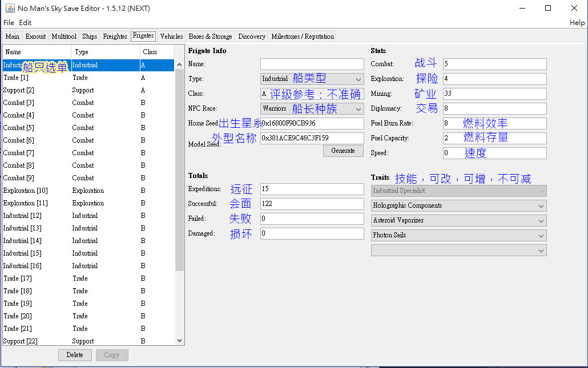Viewport: 588px width, 368px height.
Task: Click the frigate list scroll down arrow
Action: coord(180,341)
